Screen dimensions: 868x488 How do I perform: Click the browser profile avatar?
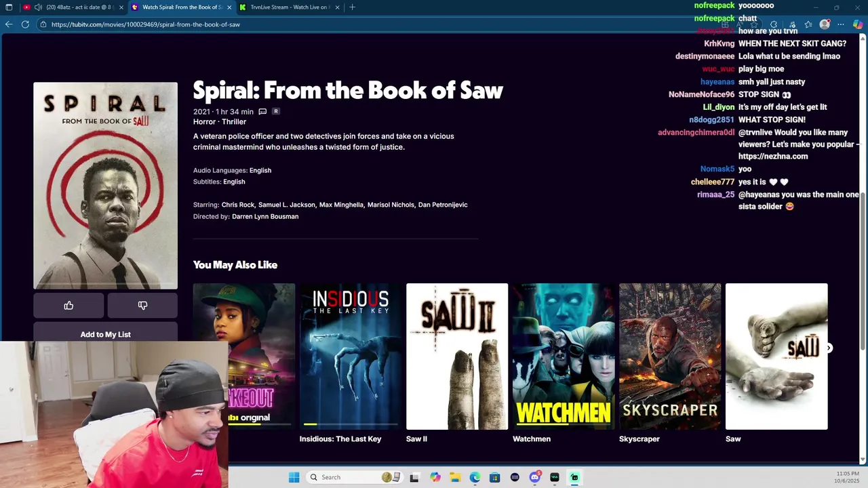825,24
